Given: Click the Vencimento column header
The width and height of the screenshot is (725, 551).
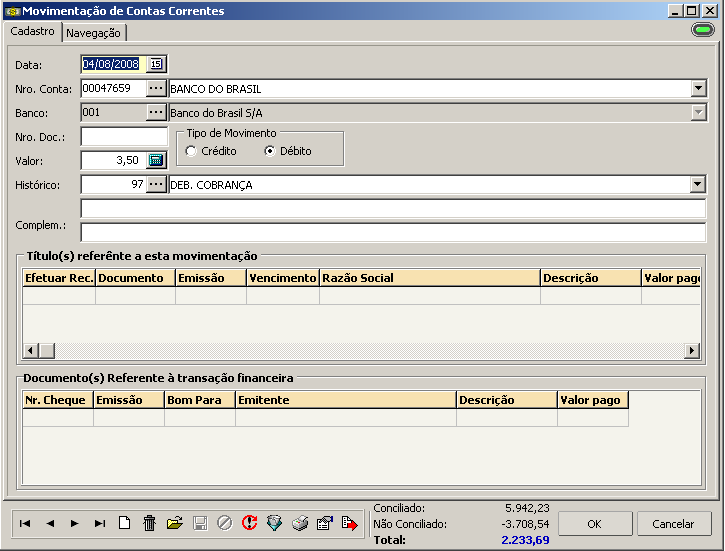Looking at the screenshot, I should tap(283, 278).
